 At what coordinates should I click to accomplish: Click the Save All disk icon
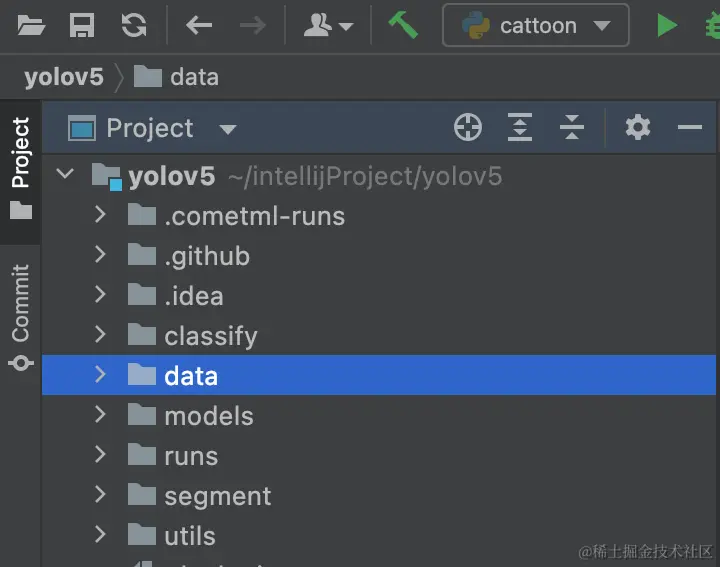click(x=82, y=25)
